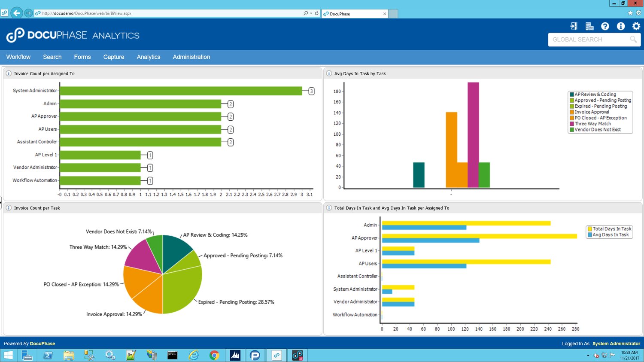Go to the Capture menu

pyautogui.click(x=114, y=57)
